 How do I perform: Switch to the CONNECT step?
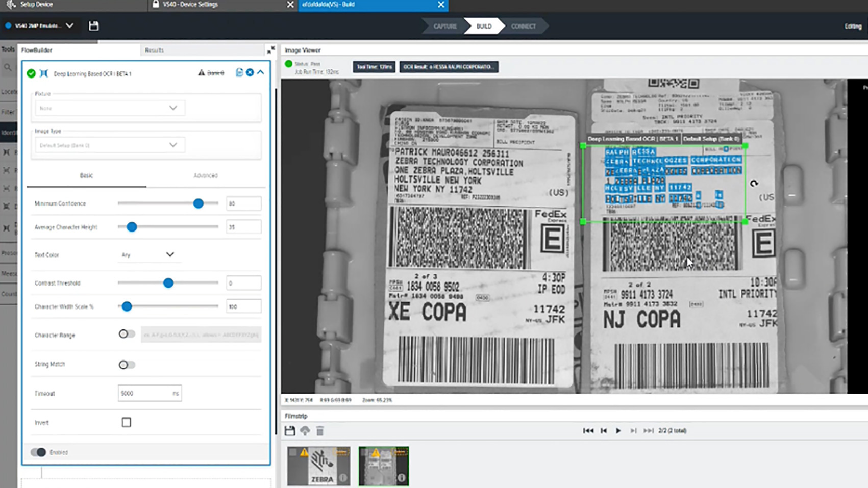[524, 26]
